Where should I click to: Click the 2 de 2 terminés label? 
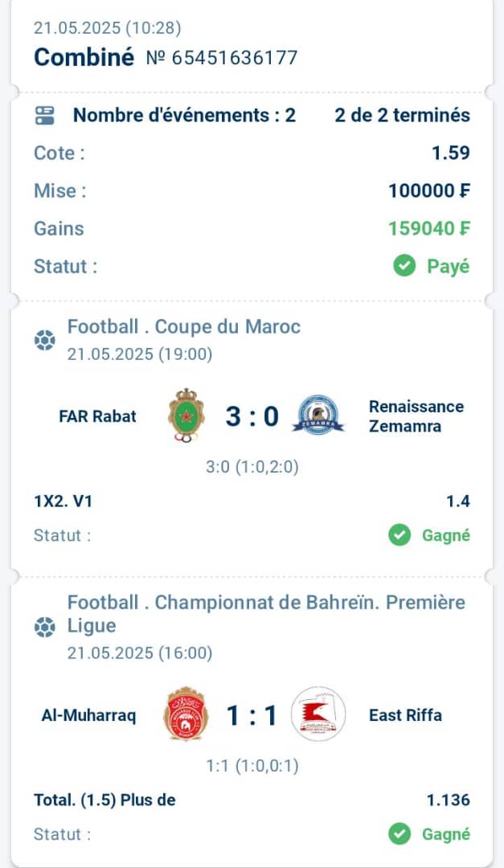tap(402, 115)
